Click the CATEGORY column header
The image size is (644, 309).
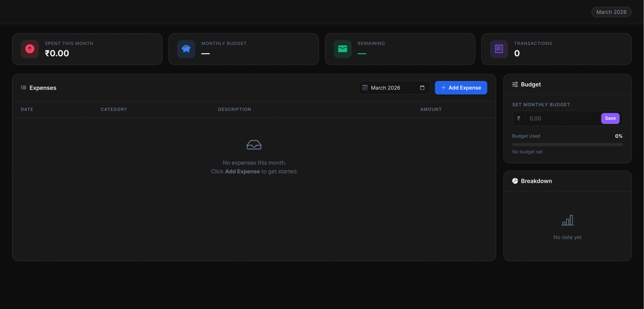tap(114, 109)
